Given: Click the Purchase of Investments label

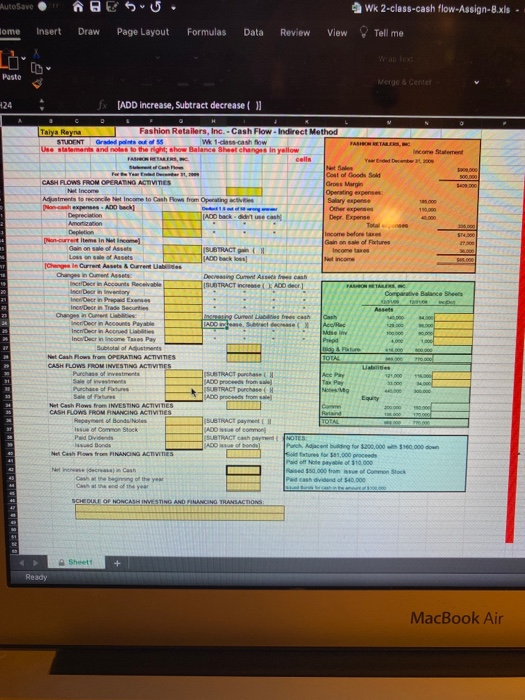Looking at the screenshot, I should pos(106,374).
